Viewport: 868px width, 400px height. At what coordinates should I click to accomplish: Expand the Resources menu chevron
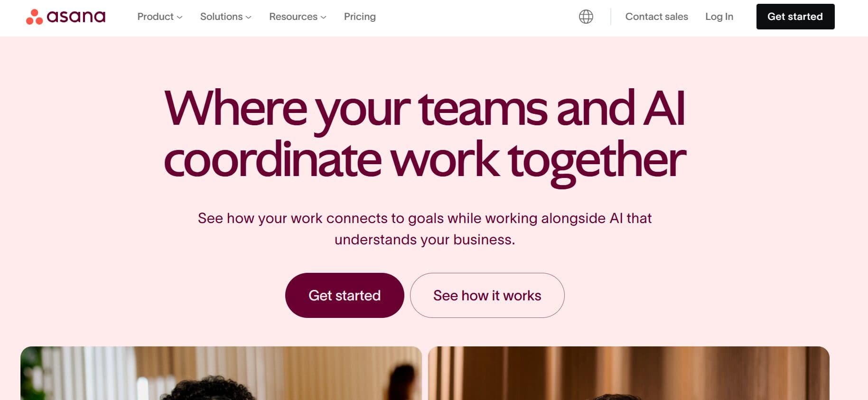pos(323,18)
